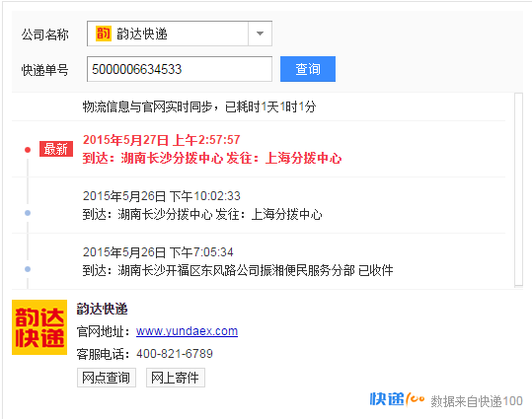Click the entry text ending with 已收件
532x419 pixels.
tap(238, 270)
